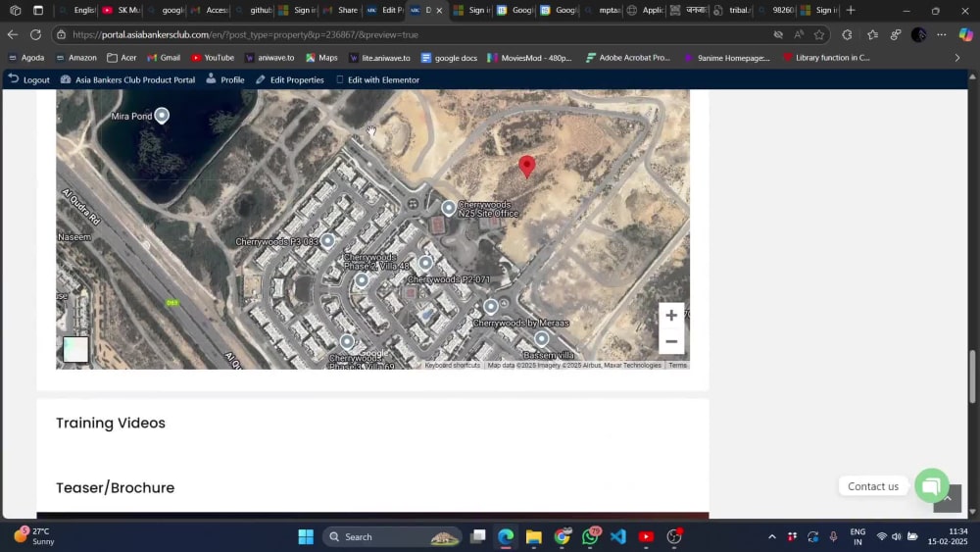Viewport: 980px width, 552px height.
Task: Switch to the github tab
Action: pyautogui.click(x=255, y=10)
